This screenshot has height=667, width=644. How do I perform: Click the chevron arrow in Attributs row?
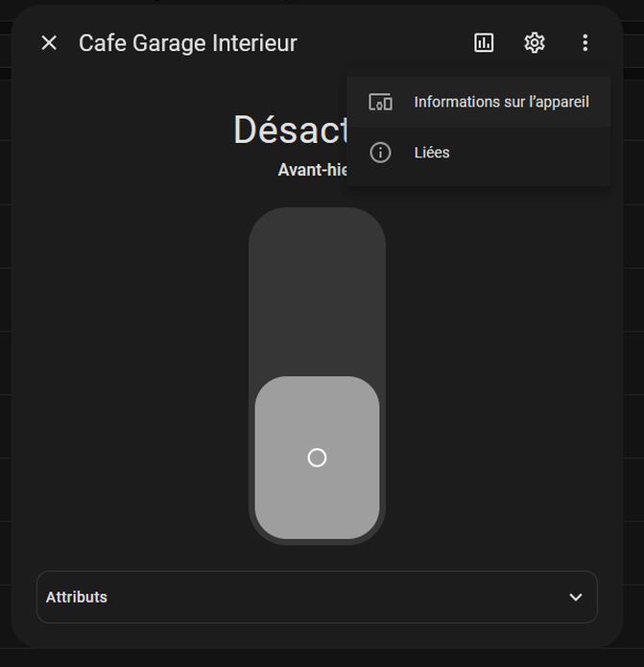[x=576, y=597]
